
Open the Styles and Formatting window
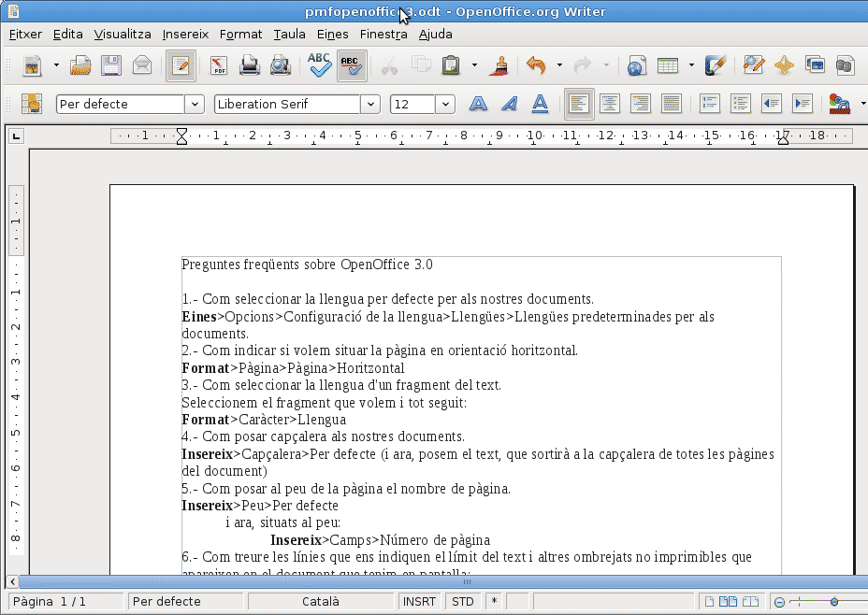pos(32,104)
